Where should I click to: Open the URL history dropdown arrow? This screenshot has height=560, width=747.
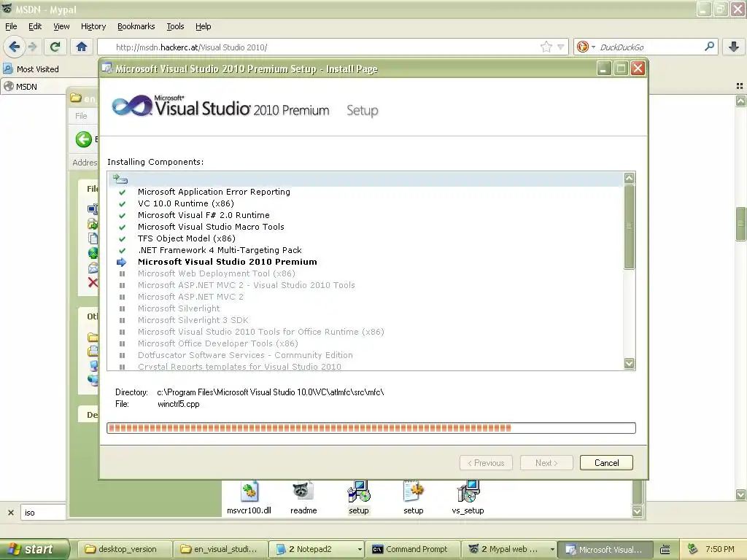pos(561,47)
